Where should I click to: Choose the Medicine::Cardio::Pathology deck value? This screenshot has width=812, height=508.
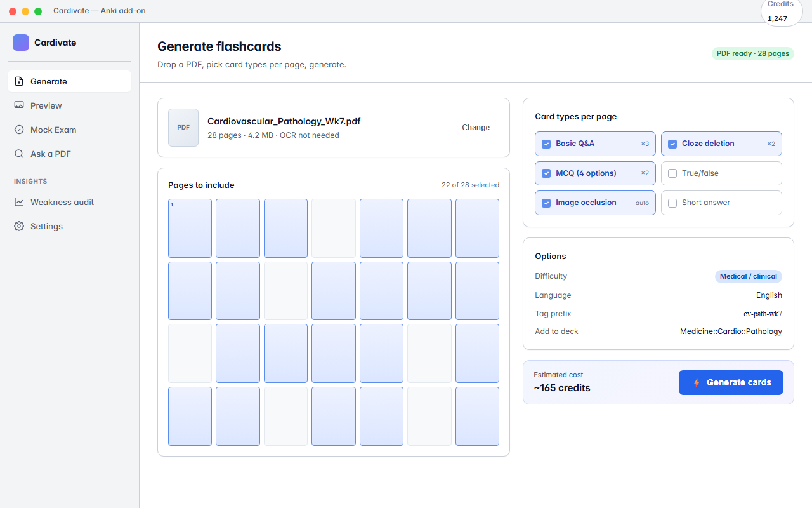(x=731, y=331)
